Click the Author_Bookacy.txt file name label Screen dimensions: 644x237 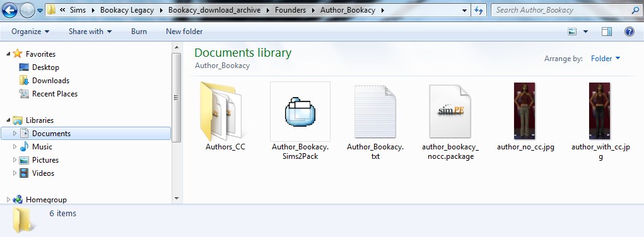pos(375,151)
